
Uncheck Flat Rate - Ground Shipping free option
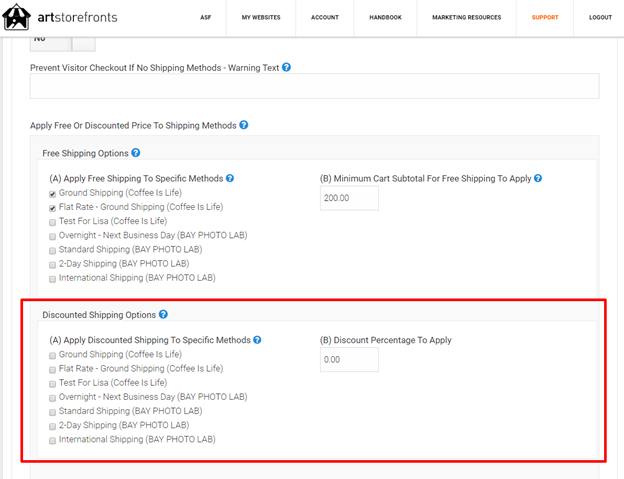coord(53,207)
